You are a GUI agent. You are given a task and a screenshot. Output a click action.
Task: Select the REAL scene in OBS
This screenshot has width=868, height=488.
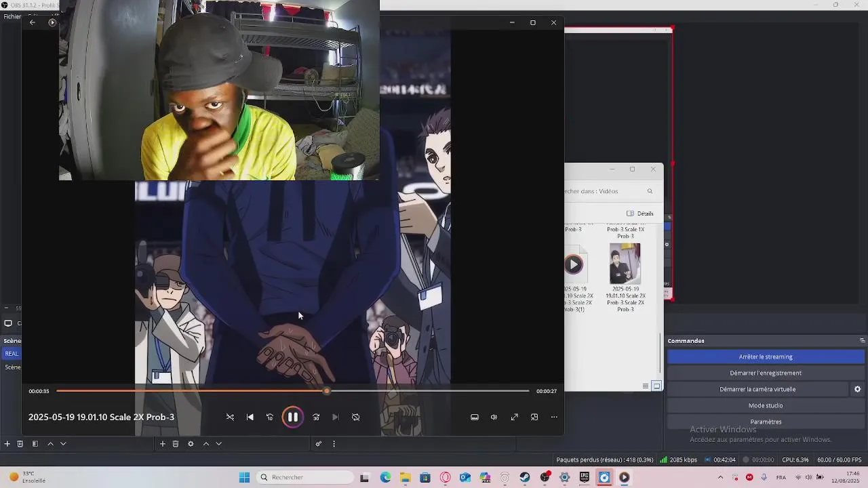point(12,354)
